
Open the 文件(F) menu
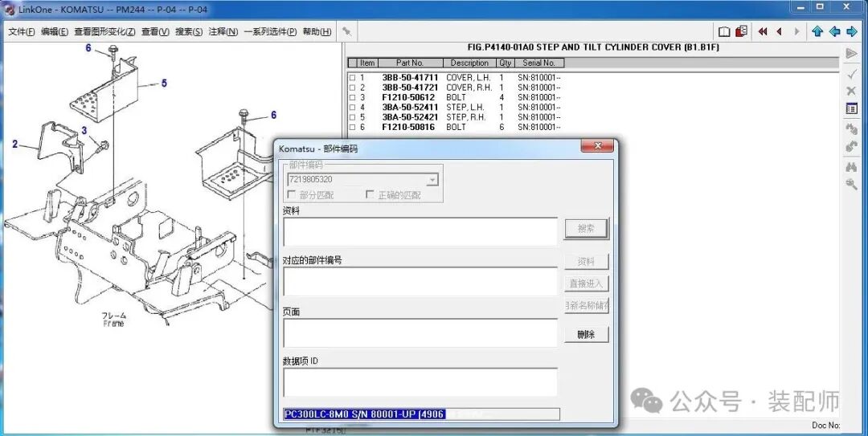(x=22, y=32)
